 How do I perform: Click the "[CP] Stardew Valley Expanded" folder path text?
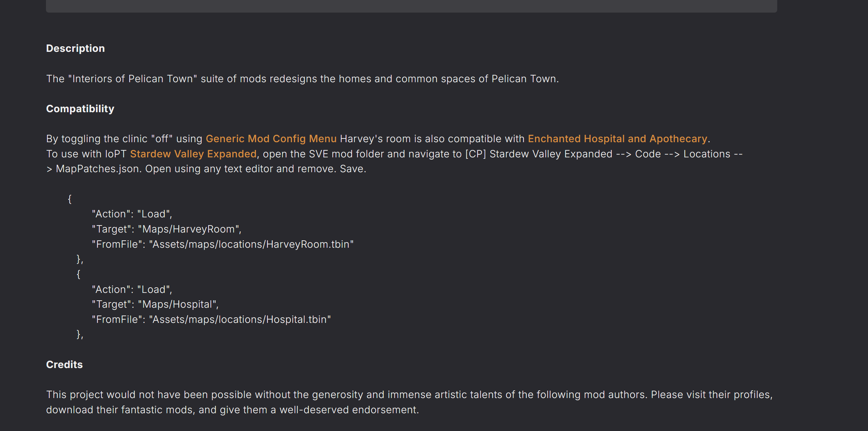(x=539, y=154)
